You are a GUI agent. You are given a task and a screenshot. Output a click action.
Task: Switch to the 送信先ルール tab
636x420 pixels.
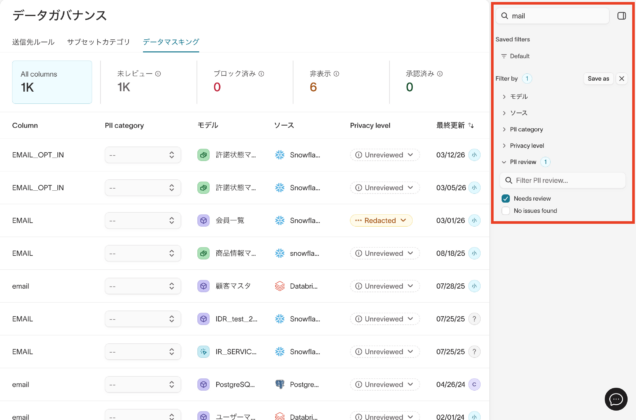(x=33, y=42)
